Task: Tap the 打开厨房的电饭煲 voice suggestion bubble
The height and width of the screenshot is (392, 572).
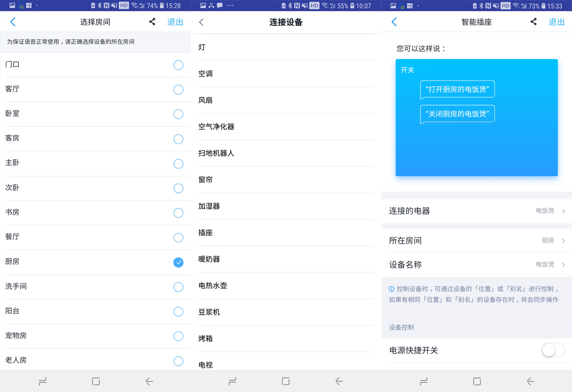Action: pos(457,89)
